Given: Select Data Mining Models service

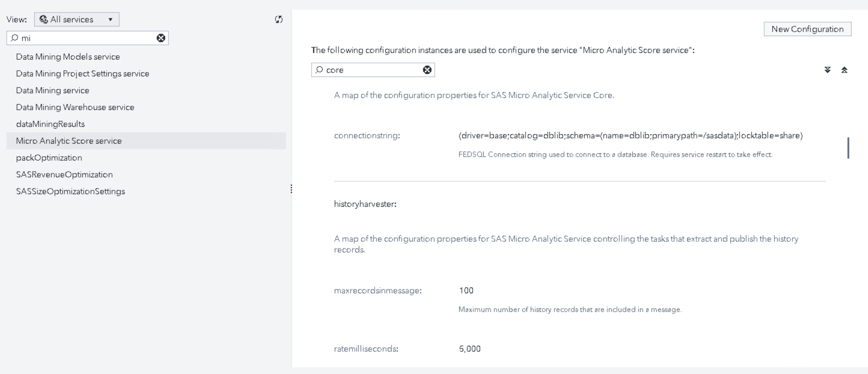Looking at the screenshot, I should [x=68, y=57].
